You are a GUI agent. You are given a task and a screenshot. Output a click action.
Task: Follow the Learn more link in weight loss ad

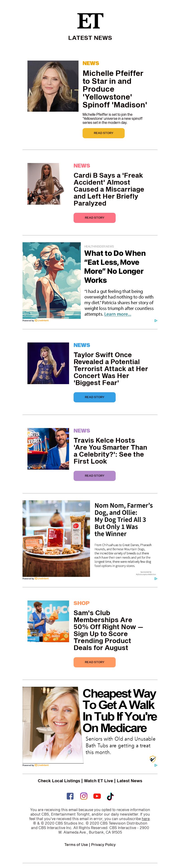[x=118, y=314]
